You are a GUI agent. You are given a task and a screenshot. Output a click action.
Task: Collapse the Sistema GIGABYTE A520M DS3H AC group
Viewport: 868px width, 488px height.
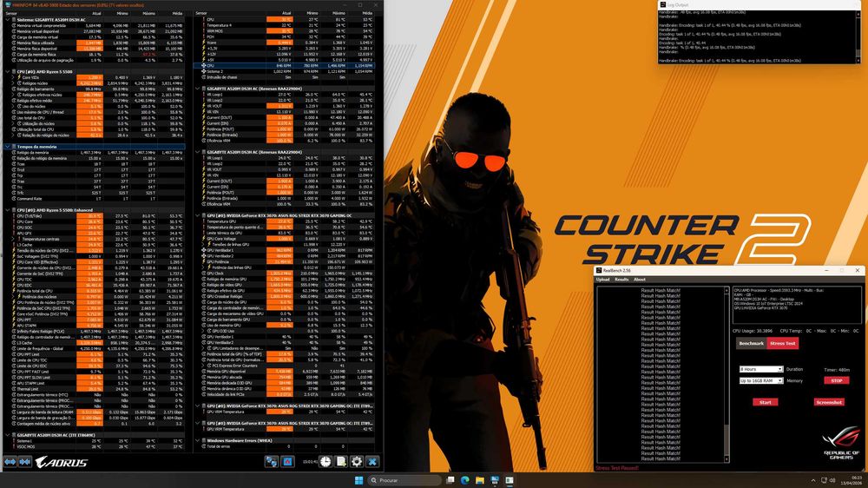pyautogui.click(x=8, y=20)
